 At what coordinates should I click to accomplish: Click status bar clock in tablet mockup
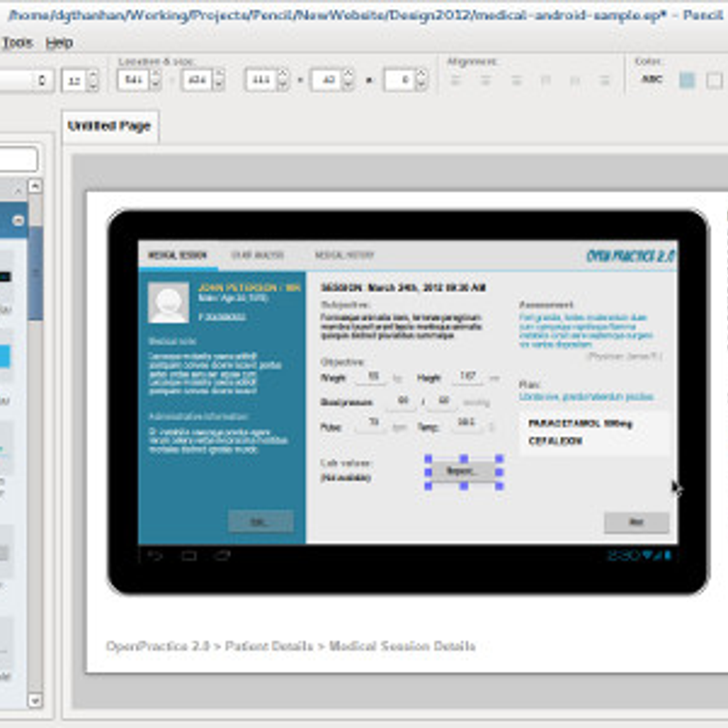623,556
